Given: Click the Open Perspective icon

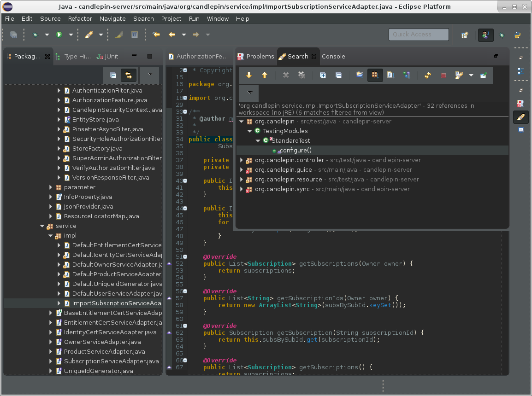Looking at the screenshot, I should [465, 35].
